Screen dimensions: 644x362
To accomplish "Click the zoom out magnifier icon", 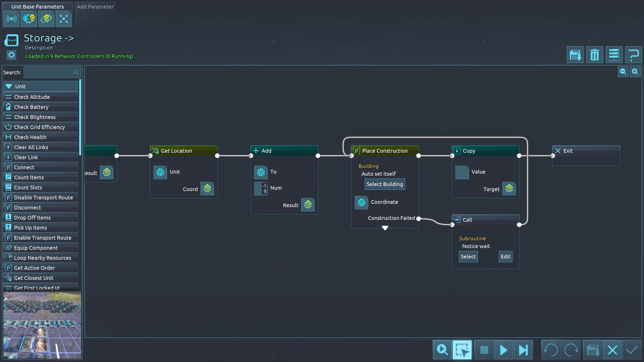I will (623, 72).
